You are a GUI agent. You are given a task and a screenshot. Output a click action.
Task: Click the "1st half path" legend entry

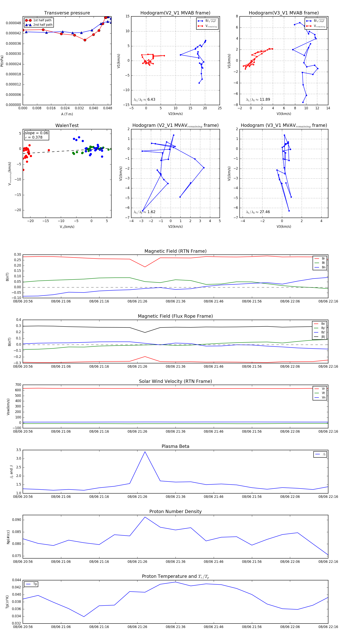pos(38,20)
